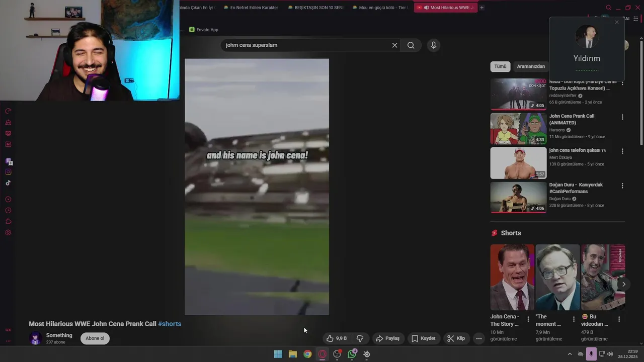The image size is (644, 362).
Task: Open options for 'The moment' short
Action: (x=574, y=319)
